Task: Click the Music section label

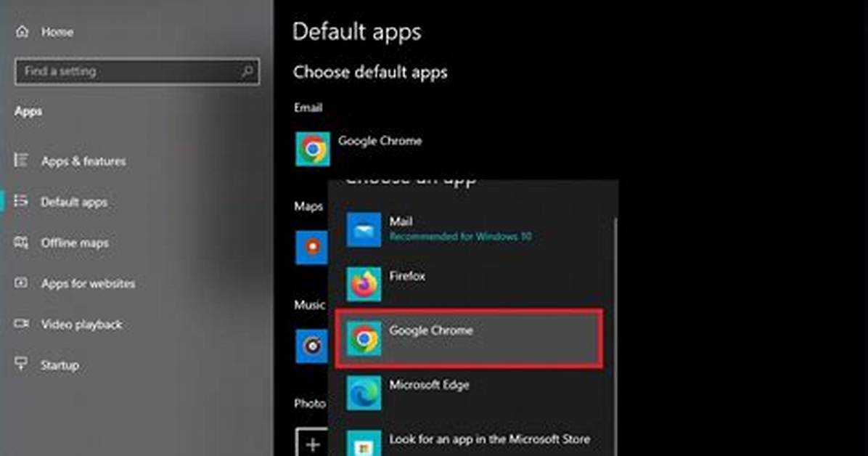Action: coord(309,305)
